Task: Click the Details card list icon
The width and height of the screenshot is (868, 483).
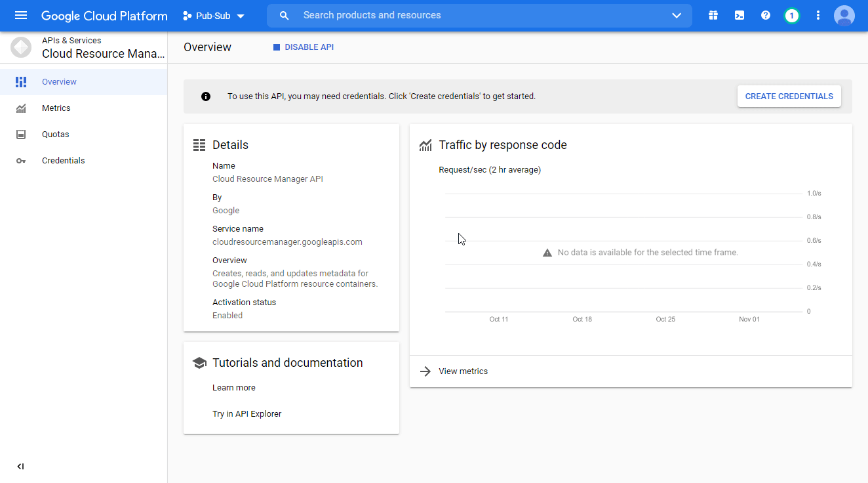Action: point(199,145)
